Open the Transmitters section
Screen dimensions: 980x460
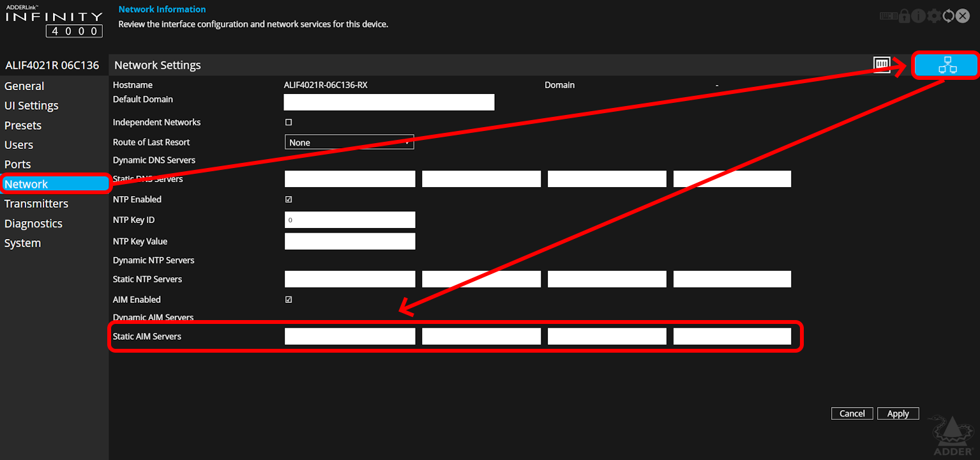[x=36, y=204]
